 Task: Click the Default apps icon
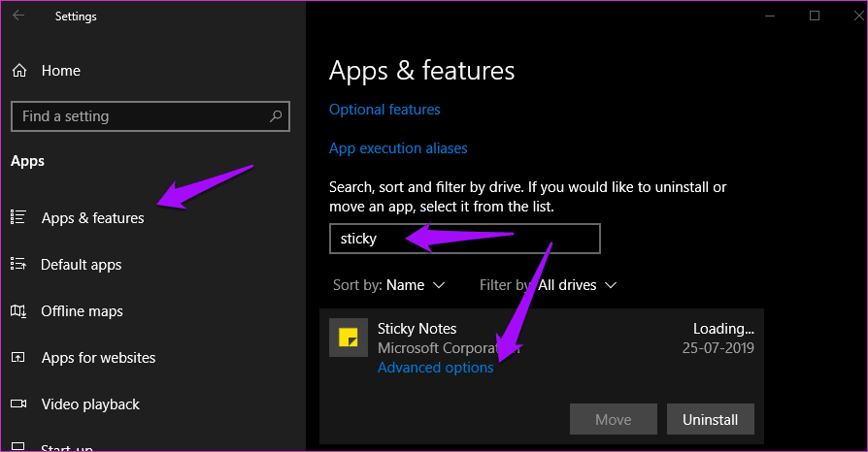coord(18,264)
